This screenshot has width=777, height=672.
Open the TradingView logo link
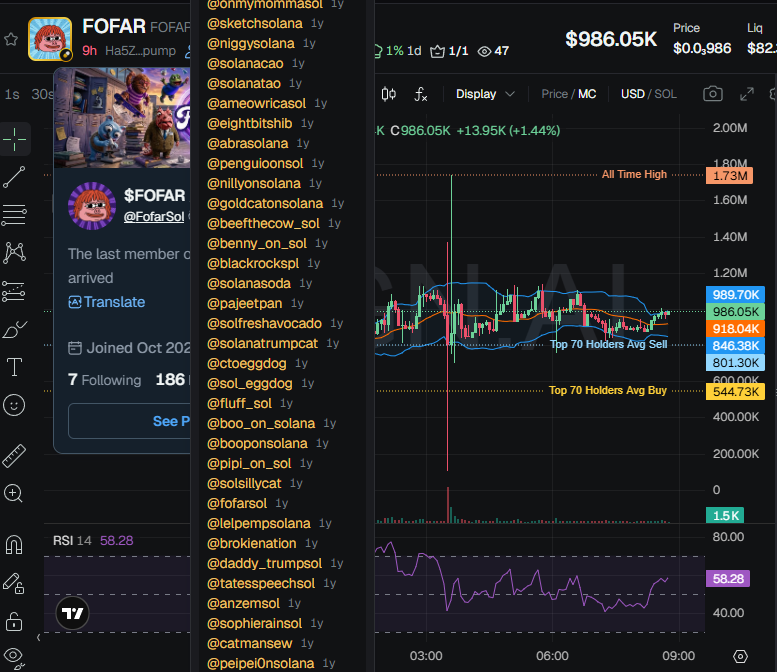(72, 614)
